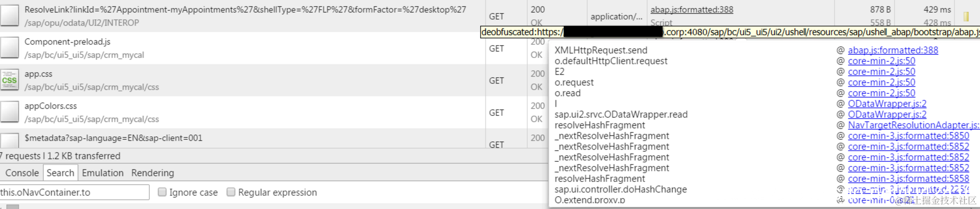Open the Rendering tab

[x=153, y=173]
